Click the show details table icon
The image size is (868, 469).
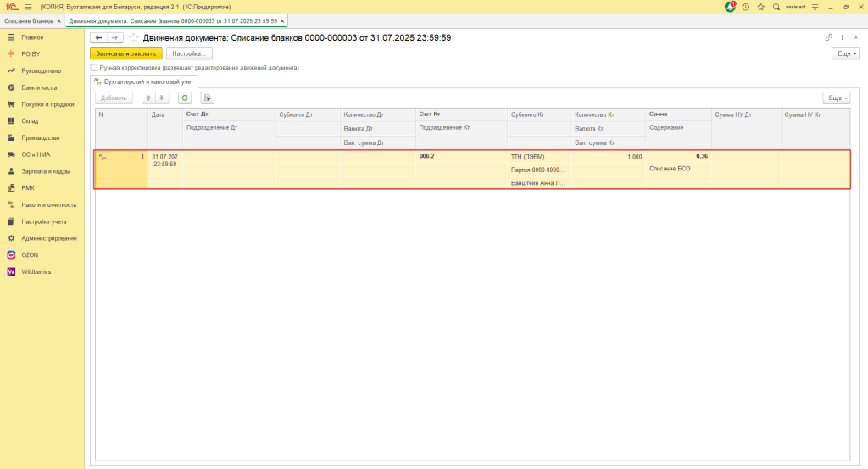click(208, 98)
